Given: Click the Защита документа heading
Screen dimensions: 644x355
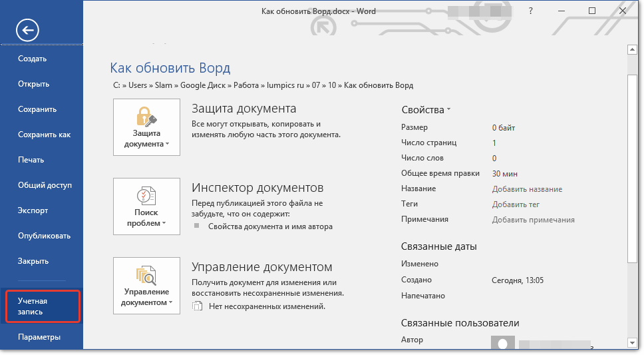Looking at the screenshot, I should click(x=244, y=109).
